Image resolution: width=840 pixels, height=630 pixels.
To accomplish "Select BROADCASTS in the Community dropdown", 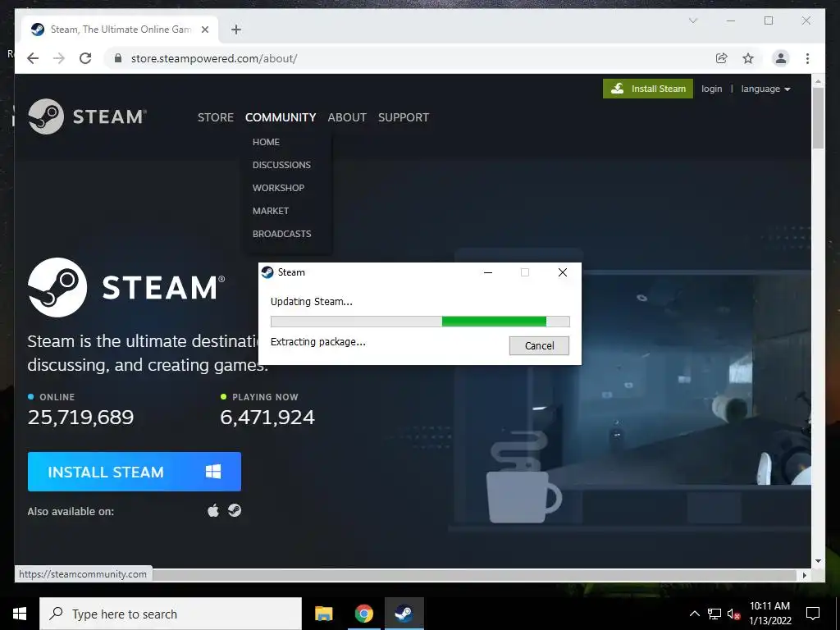I will 282,234.
